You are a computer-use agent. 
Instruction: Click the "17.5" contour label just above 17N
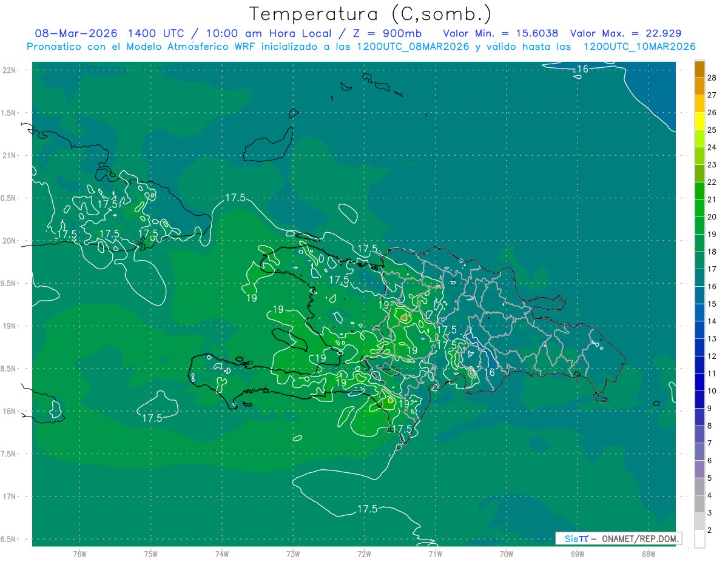[366, 509]
